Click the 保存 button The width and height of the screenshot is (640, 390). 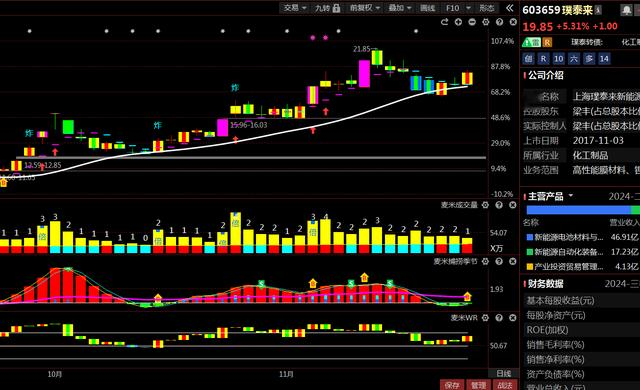(452, 385)
